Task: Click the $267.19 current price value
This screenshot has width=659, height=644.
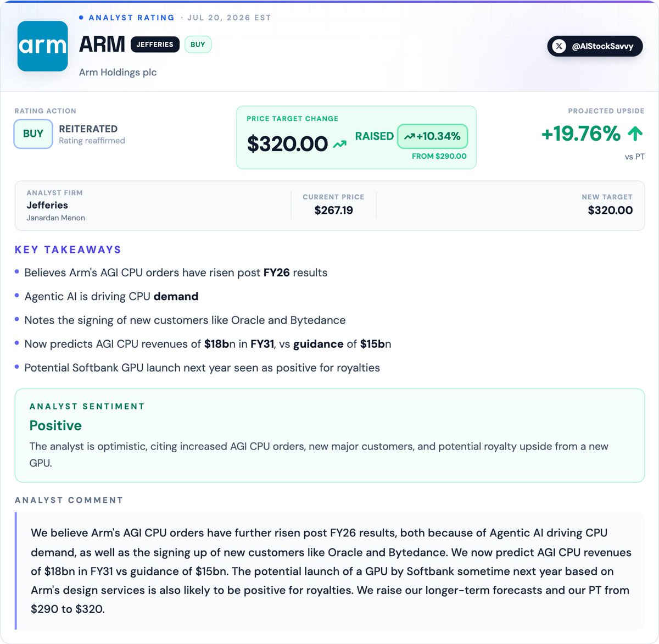Action: pyautogui.click(x=334, y=210)
